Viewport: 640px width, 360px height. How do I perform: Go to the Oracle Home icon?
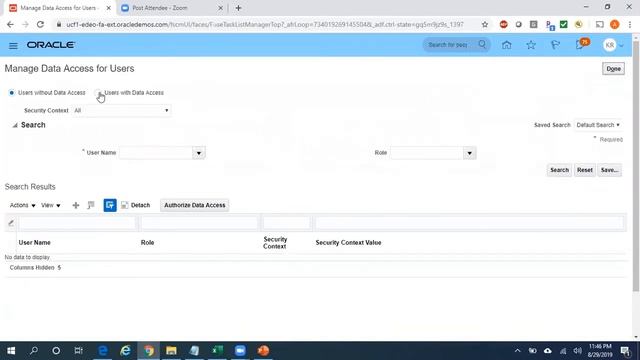pyautogui.click(x=507, y=45)
